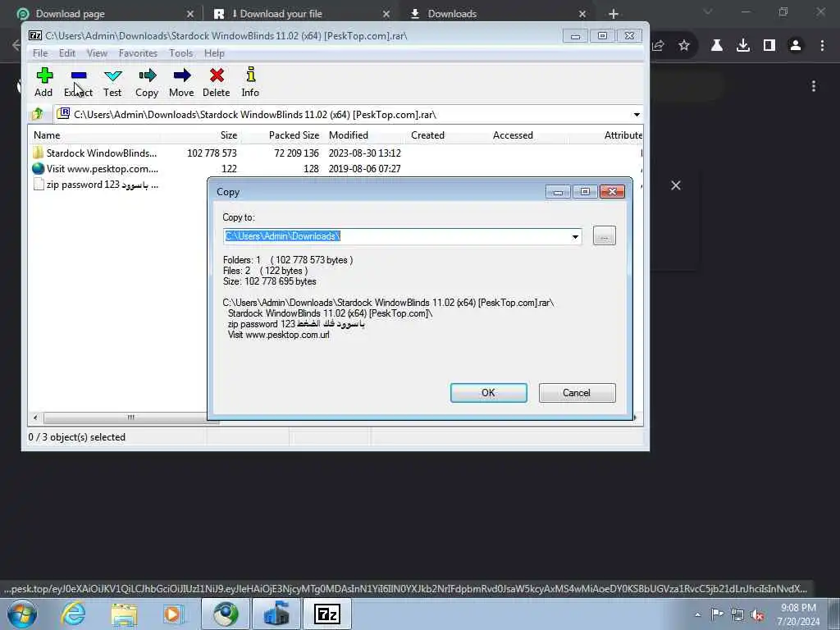Launch Internet Explorer from taskbar

tap(72, 614)
